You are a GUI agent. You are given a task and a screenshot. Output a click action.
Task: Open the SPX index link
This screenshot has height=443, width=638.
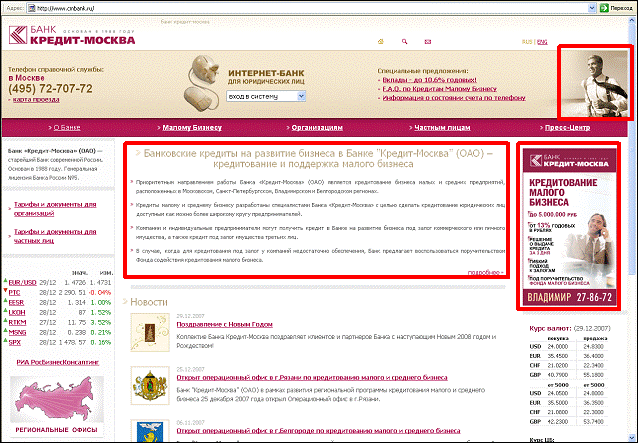coord(15,343)
